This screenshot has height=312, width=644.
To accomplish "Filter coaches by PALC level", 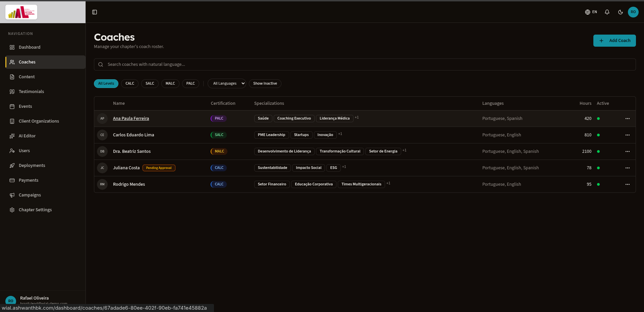I will (191, 84).
